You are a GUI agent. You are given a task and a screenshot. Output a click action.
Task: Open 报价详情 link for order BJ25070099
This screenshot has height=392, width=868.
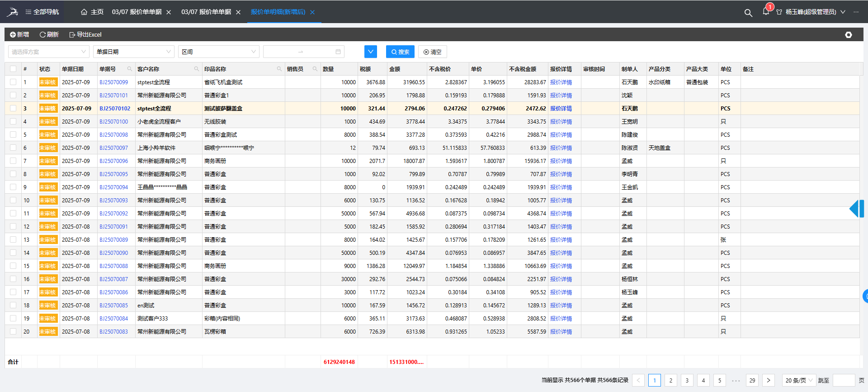click(x=561, y=82)
